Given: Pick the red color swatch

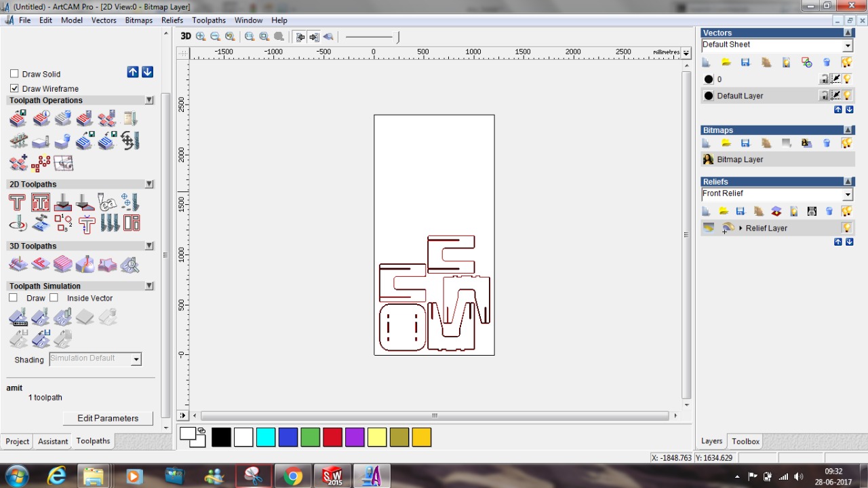Looking at the screenshot, I should click(332, 438).
